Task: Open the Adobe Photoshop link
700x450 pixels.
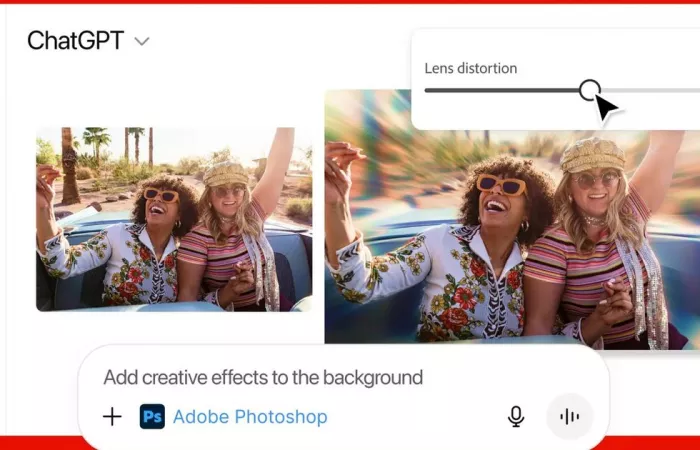Action: [x=250, y=417]
